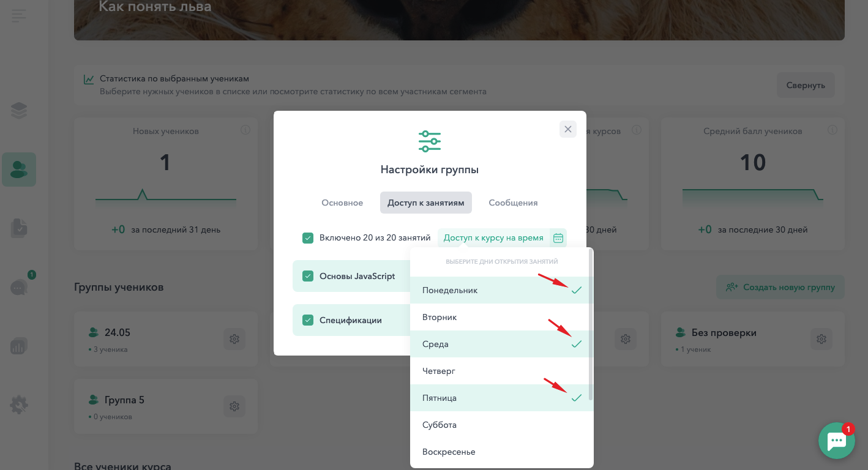Open the analytics chart icon in sidebar
This screenshot has width=868, height=470.
pyautogui.click(x=19, y=346)
